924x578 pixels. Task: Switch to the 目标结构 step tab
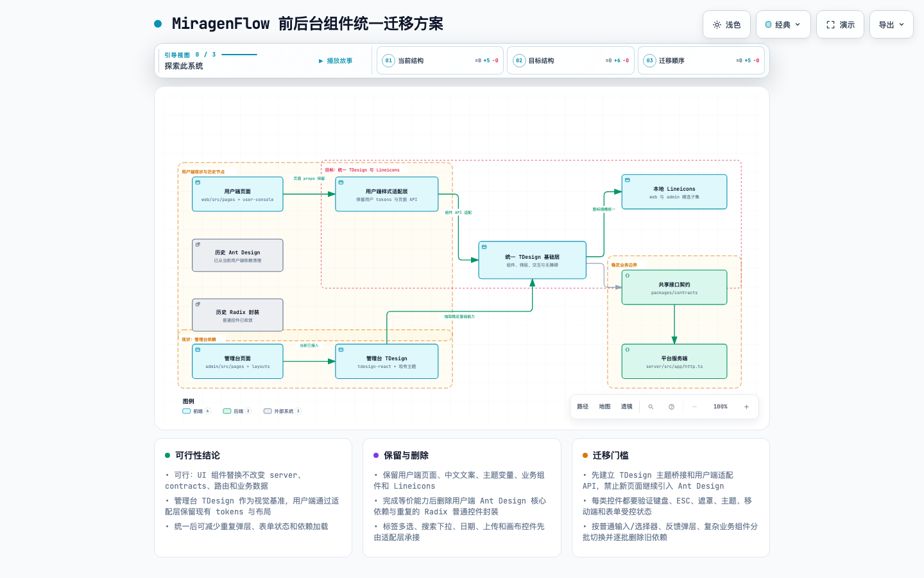point(571,60)
